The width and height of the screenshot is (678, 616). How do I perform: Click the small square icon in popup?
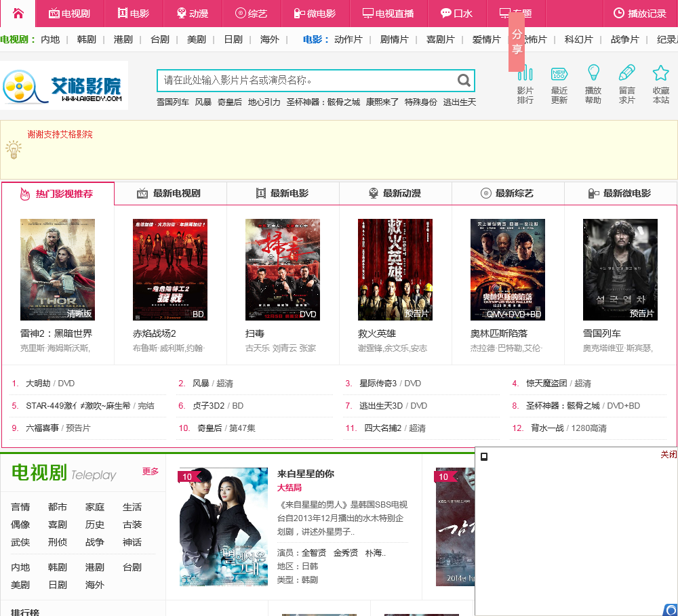pos(484,457)
